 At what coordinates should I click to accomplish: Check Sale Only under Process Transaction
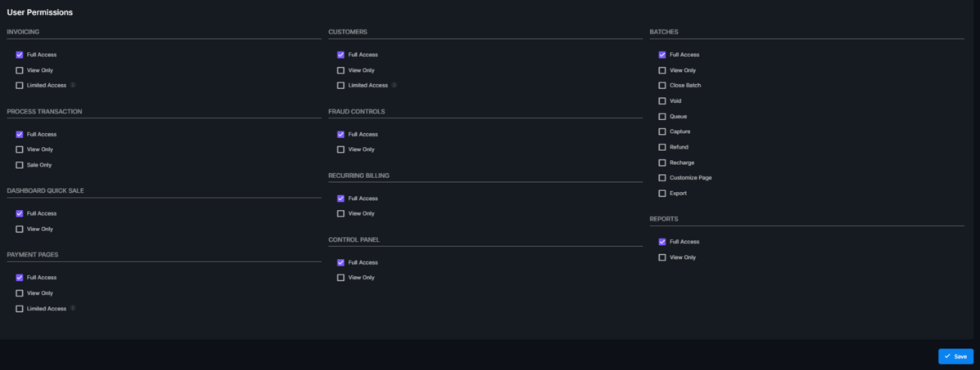(20, 165)
